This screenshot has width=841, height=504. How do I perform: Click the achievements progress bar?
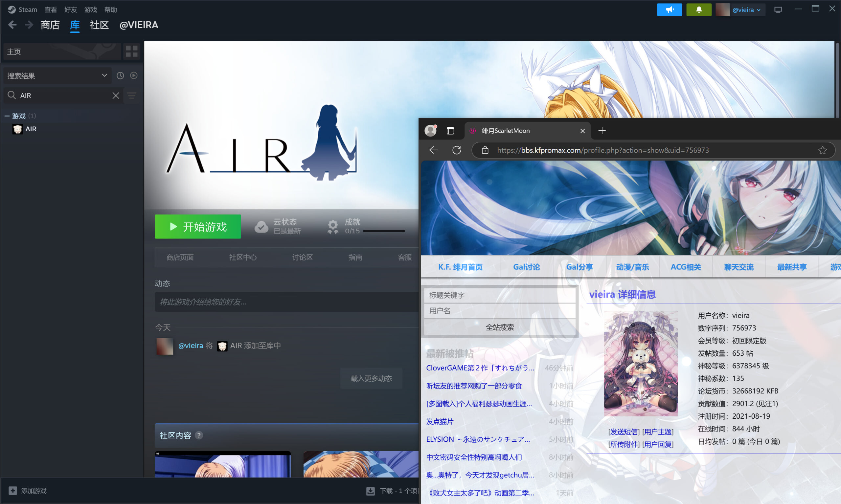383,231
